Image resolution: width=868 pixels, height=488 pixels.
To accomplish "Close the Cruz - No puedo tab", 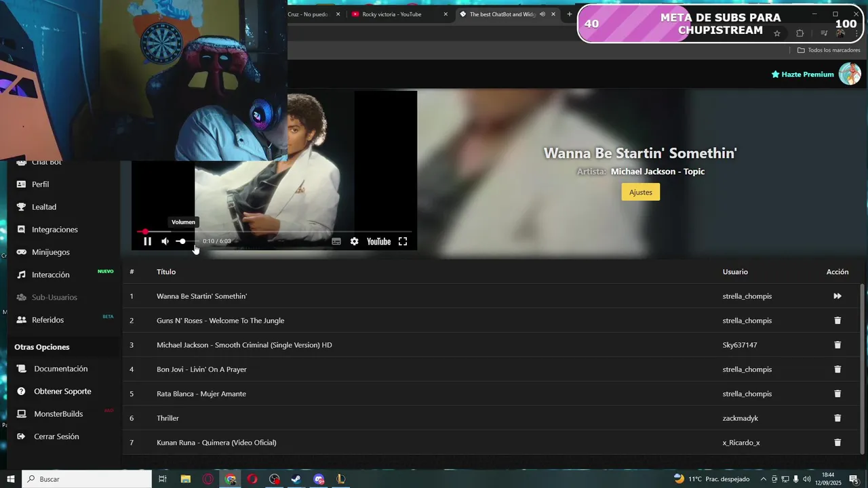I will click(x=338, y=14).
